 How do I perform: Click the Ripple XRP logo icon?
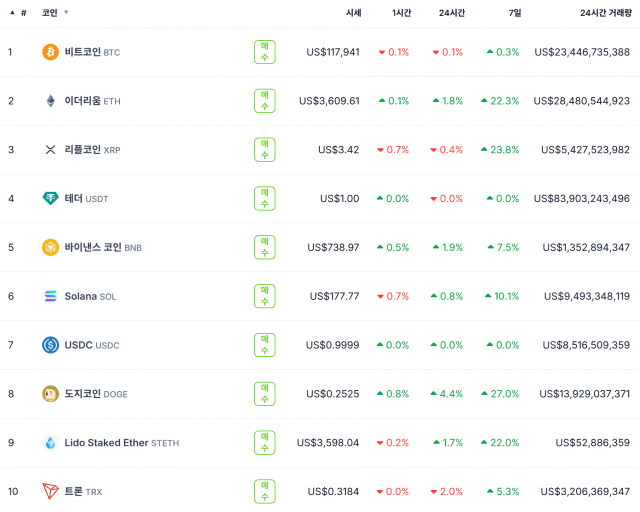[x=50, y=150]
